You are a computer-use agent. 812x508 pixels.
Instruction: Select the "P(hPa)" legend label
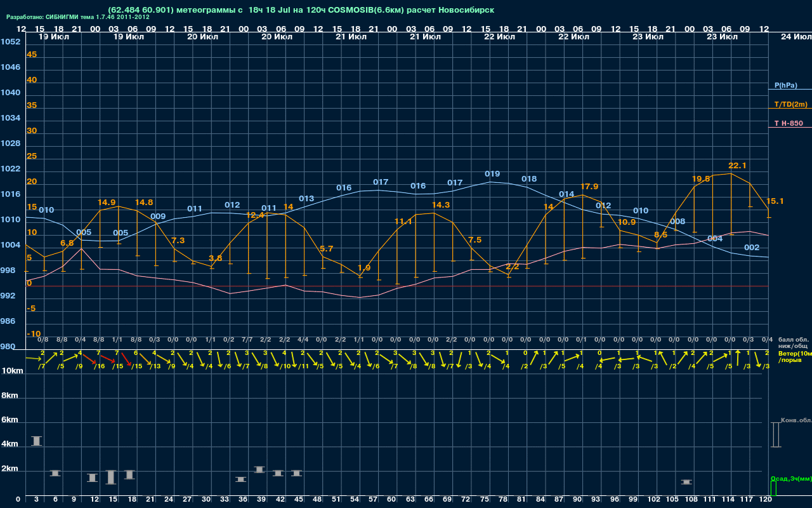point(785,85)
